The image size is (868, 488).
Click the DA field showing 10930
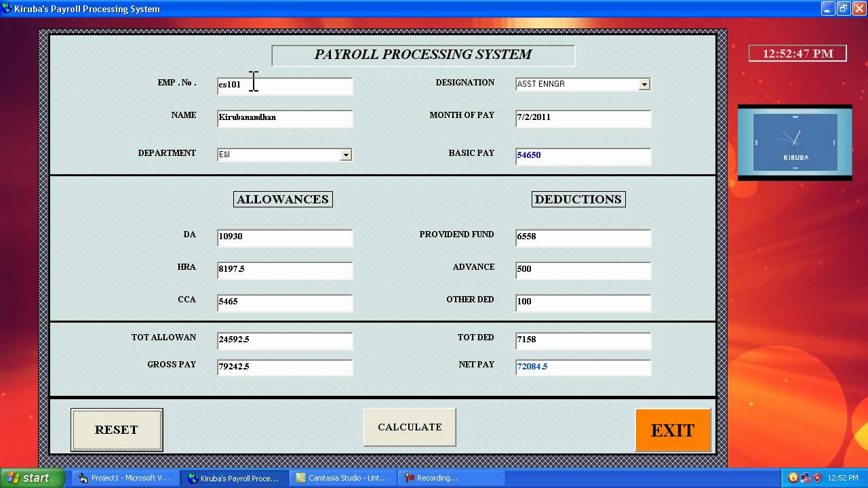point(285,237)
